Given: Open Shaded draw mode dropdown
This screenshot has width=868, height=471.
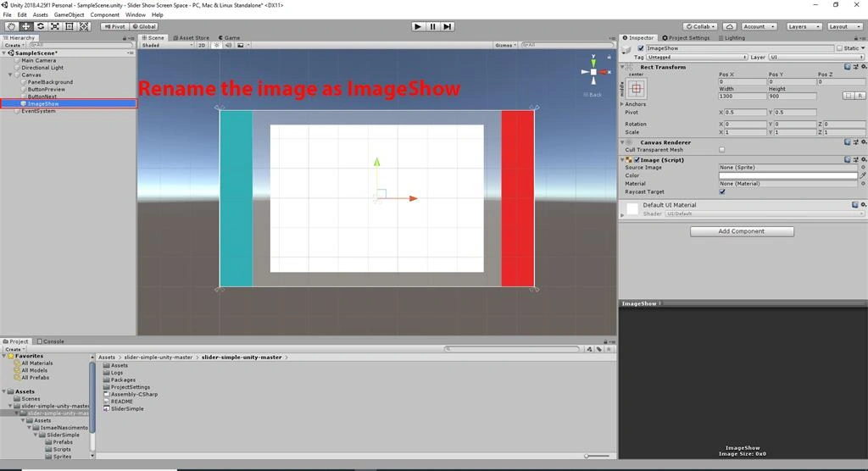Looking at the screenshot, I should pos(167,46).
